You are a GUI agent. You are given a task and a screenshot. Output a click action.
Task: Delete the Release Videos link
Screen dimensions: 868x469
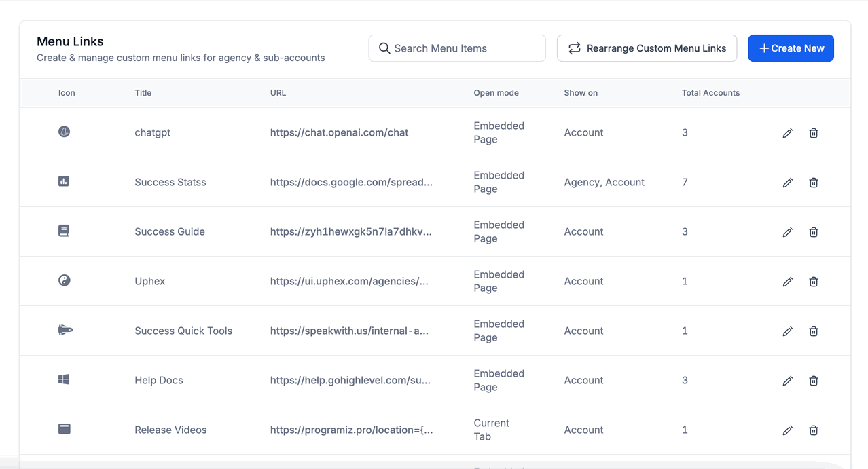(814, 430)
